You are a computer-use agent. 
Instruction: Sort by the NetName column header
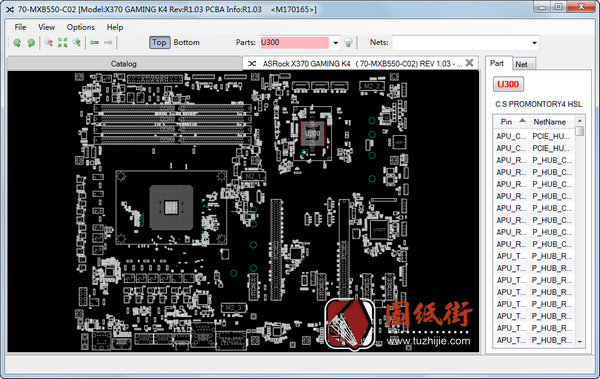pos(552,122)
